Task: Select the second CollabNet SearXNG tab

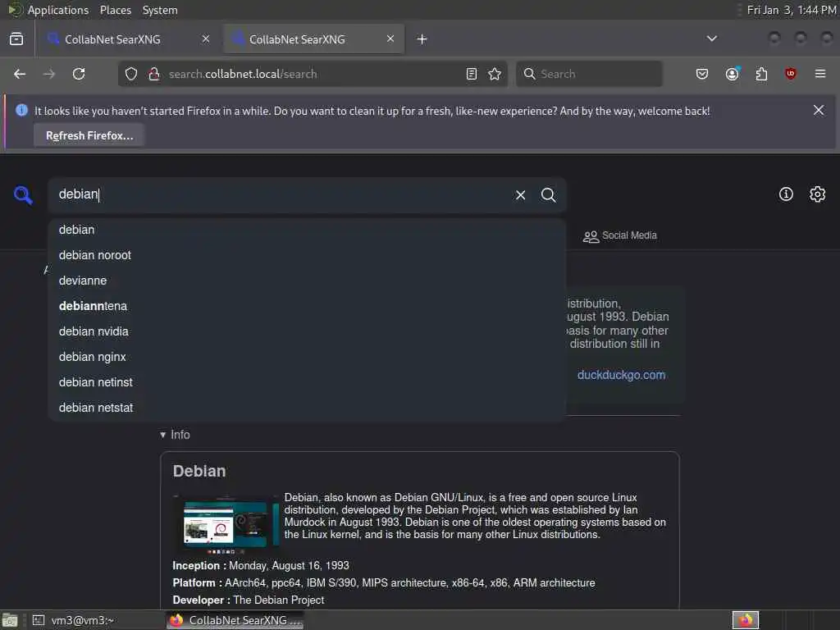Action: [314, 39]
